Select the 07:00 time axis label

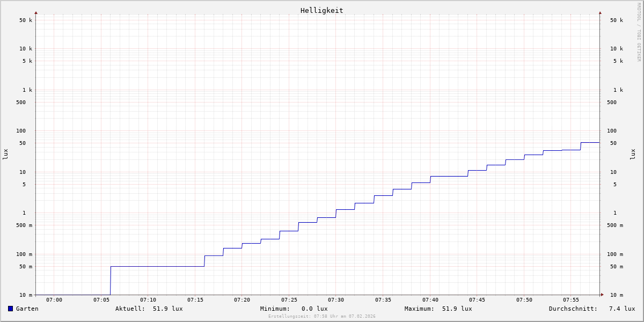click(54, 300)
